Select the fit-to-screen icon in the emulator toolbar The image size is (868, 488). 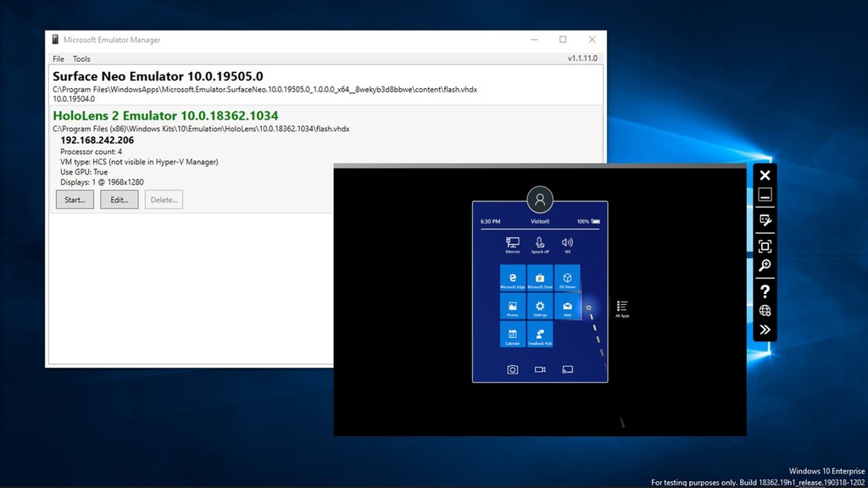pos(765,245)
